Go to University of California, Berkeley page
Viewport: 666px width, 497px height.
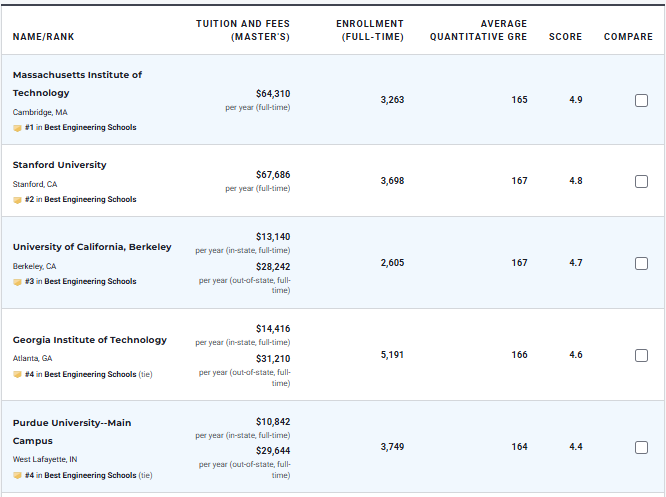pyautogui.click(x=92, y=247)
